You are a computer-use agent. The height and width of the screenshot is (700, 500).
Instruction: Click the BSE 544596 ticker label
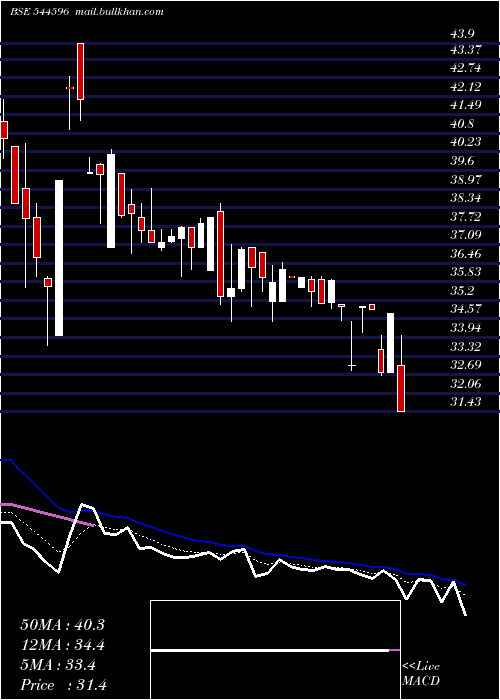coord(39,12)
